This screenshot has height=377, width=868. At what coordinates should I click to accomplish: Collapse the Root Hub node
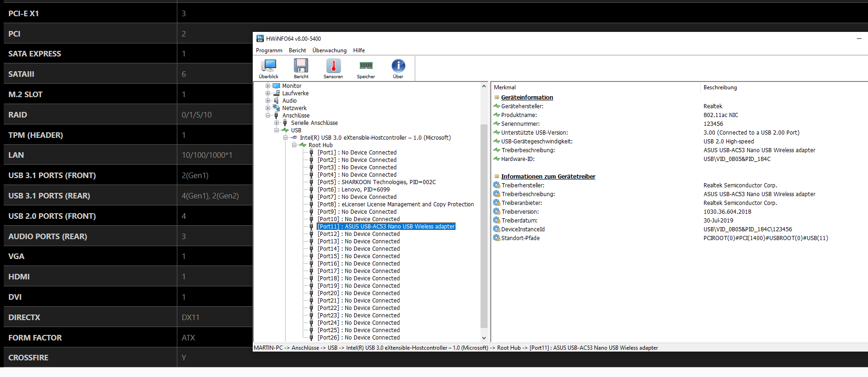click(x=294, y=145)
